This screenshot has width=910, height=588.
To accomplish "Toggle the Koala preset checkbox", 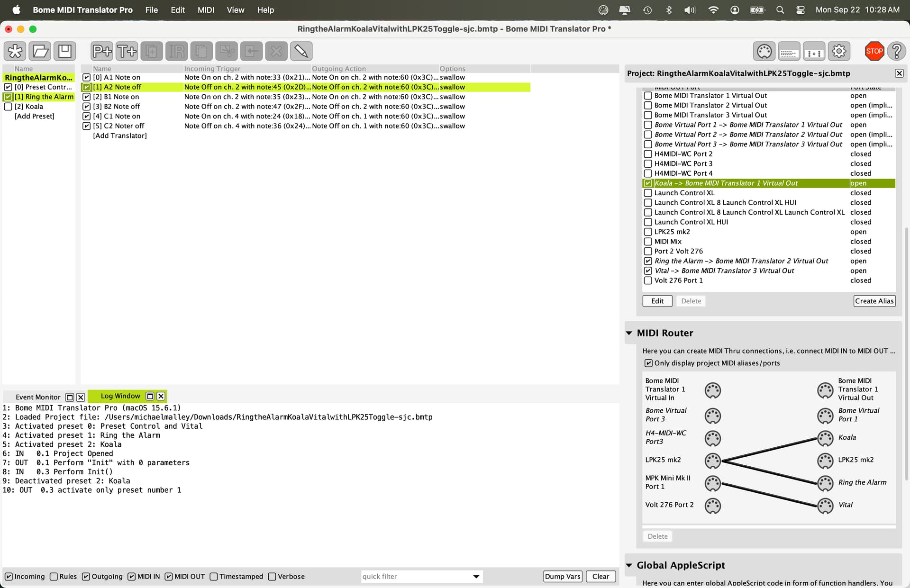I will pos(8,107).
